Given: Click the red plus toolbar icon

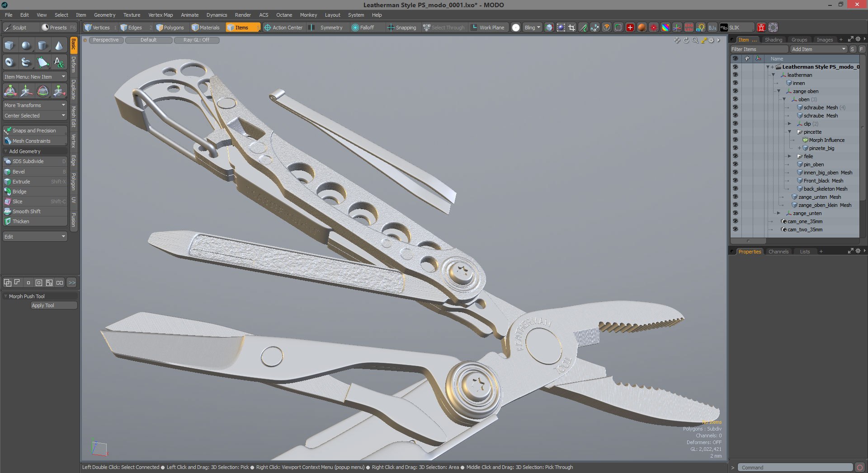Looking at the screenshot, I should point(630,28).
